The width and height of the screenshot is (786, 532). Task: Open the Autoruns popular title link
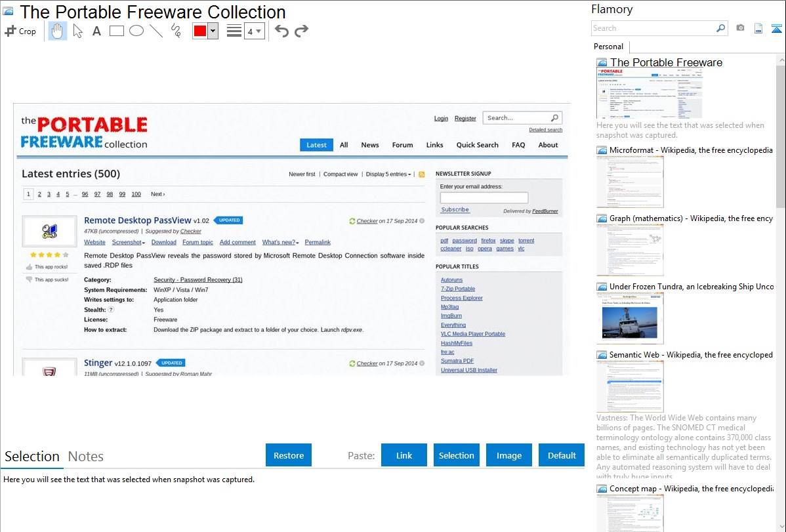pyautogui.click(x=451, y=280)
